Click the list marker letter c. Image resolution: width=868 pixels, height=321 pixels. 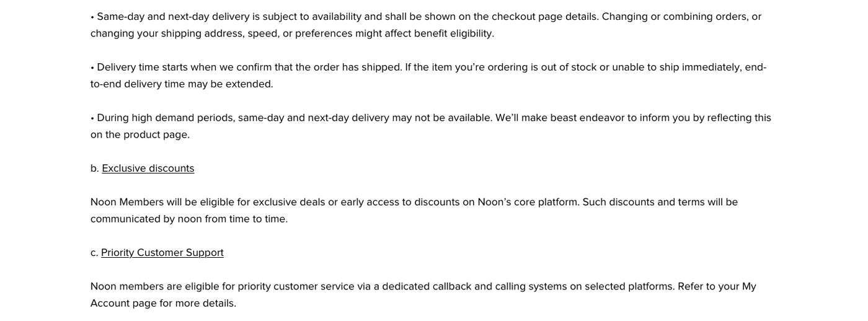coord(94,252)
